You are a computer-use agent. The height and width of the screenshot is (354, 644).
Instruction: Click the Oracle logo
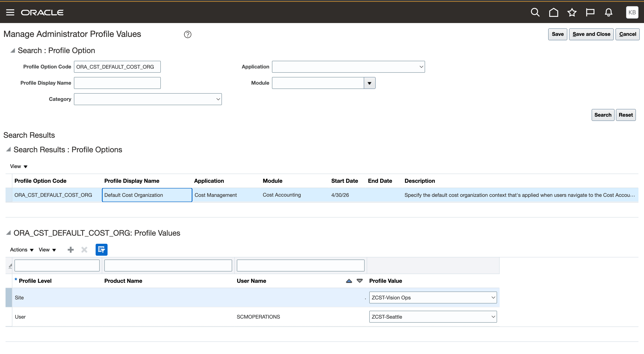coord(42,13)
